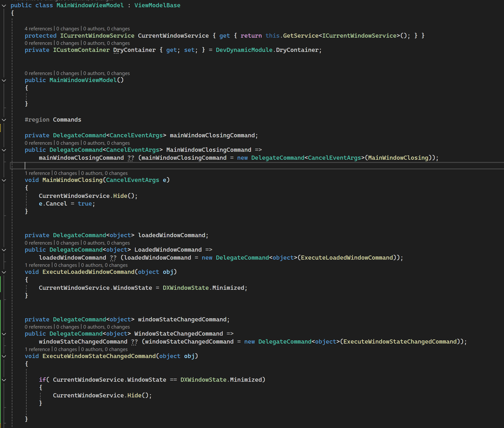504x428 pixels.
Task: Click '0 changes' CodeLens above the constructor
Action: click(68, 73)
